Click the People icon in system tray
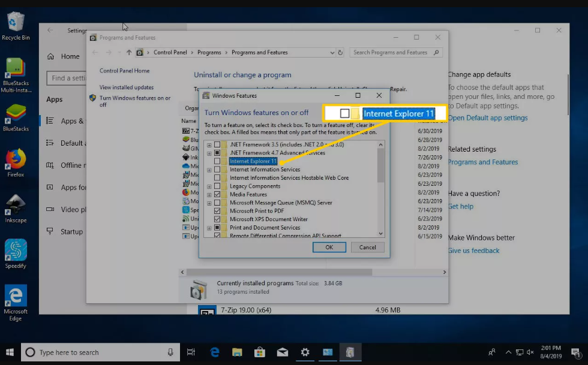The width and height of the screenshot is (588, 365). tap(491, 352)
